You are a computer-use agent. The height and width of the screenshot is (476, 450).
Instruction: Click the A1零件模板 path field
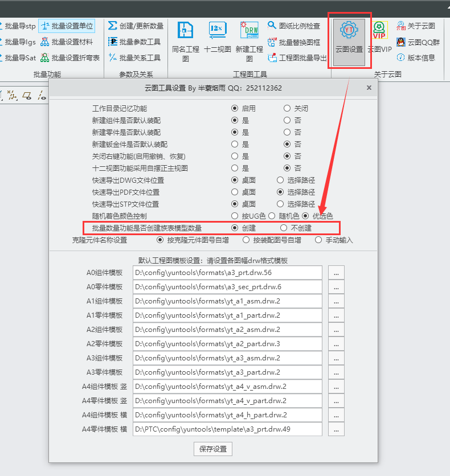227,315
